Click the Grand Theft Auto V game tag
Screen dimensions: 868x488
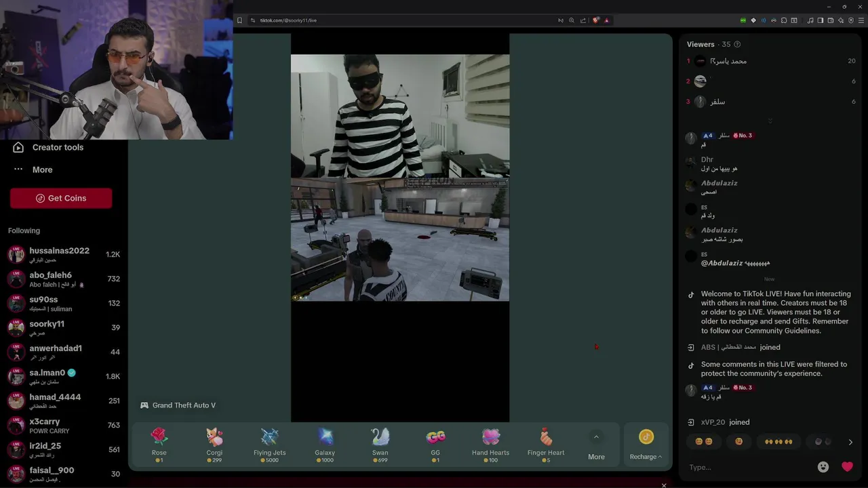(178, 405)
